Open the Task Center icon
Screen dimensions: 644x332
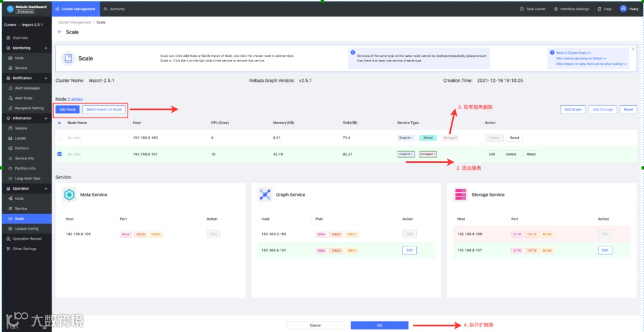pyautogui.click(x=522, y=9)
